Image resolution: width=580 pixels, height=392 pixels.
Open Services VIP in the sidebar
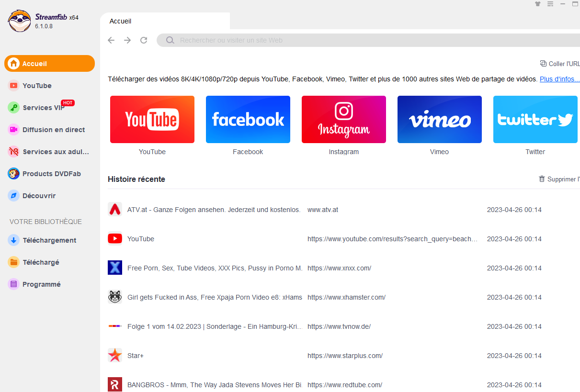coord(50,108)
